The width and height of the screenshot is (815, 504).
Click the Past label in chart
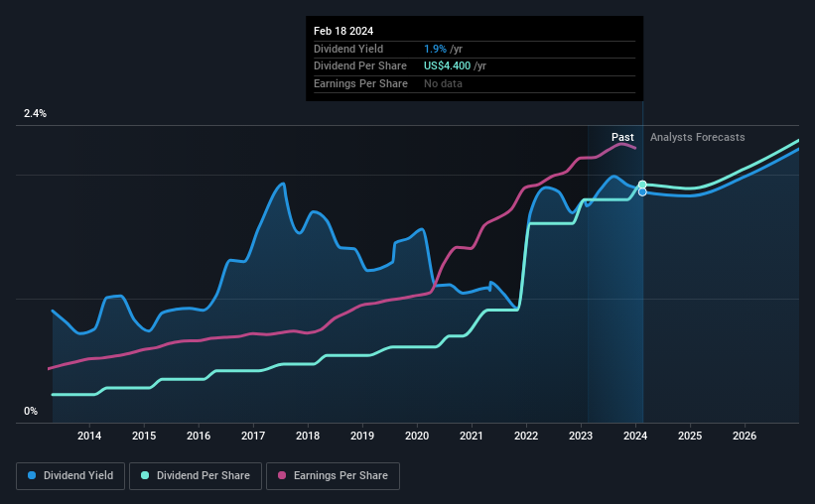click(622, 137)
